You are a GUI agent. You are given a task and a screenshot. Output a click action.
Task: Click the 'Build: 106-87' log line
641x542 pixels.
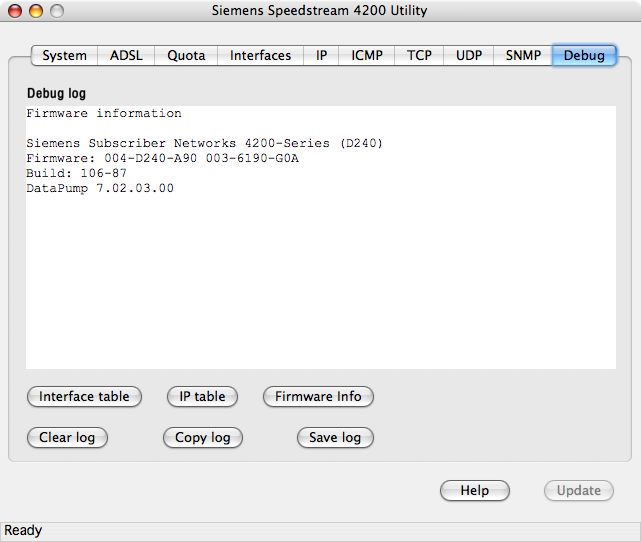pos(76,173)
